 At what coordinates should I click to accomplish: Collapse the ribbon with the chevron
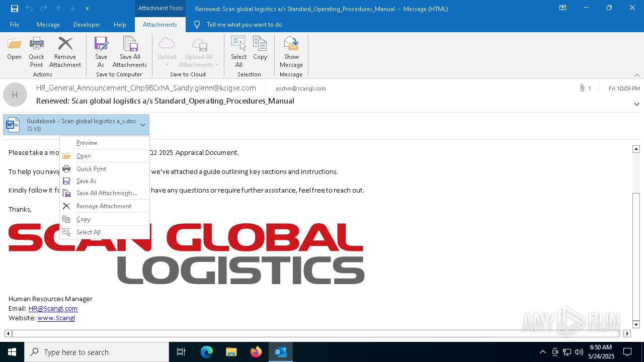click(x=637, y=75)
